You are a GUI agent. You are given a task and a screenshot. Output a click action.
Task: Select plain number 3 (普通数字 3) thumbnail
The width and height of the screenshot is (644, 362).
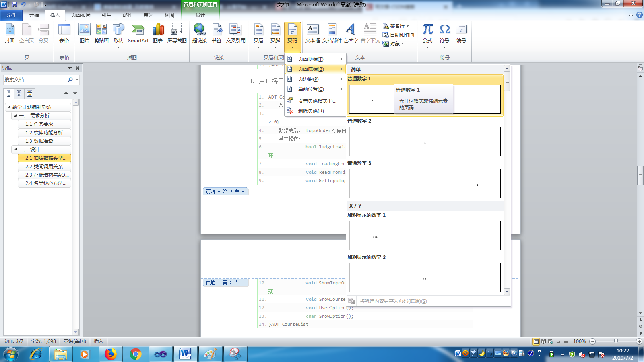[425, 184]
